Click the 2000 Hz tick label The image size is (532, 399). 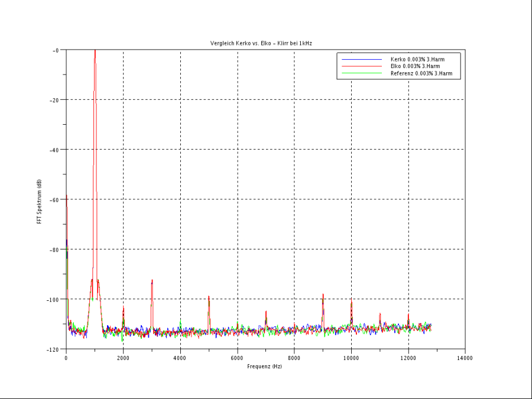tap(123, 357)
